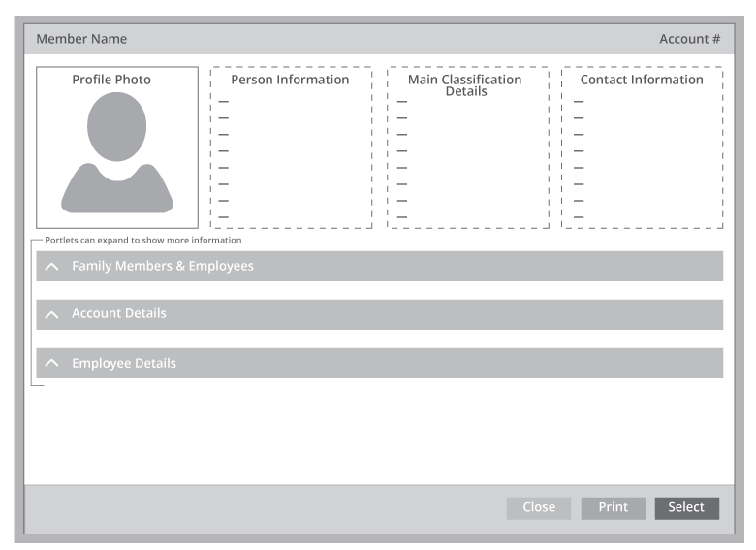The height and width of the screenshot is (550, 756).
Task: Click the chevron beside Family Members & Employees
Action: [52, 267]
